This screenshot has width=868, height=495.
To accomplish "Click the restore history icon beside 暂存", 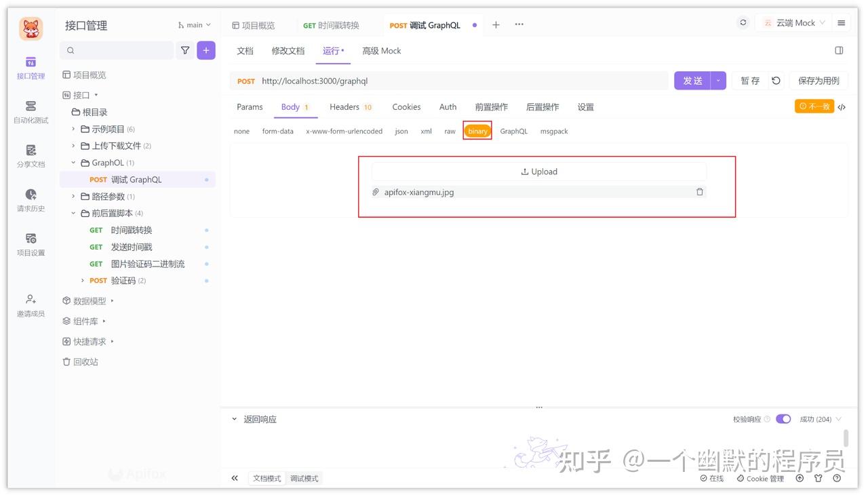I will 776,80.
